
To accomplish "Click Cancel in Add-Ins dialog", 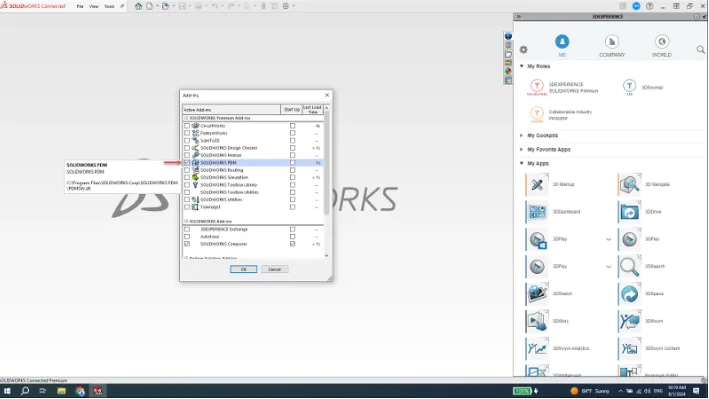I will pyautogui.click(x=274, y=269).
